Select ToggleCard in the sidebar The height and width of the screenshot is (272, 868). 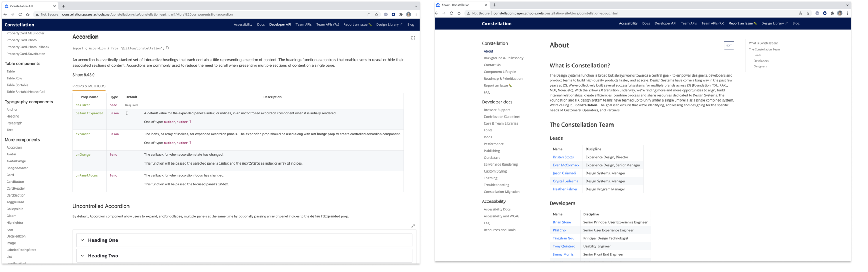pos(15,202)
